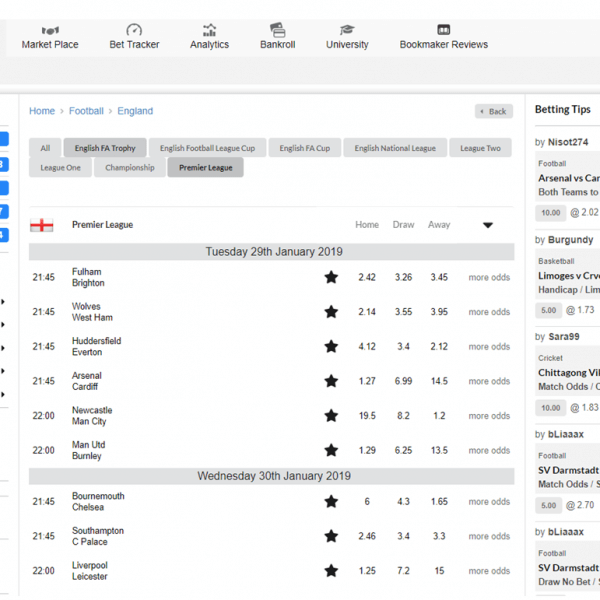Click away odds 14.5 for Cardiff

[439, 381]
